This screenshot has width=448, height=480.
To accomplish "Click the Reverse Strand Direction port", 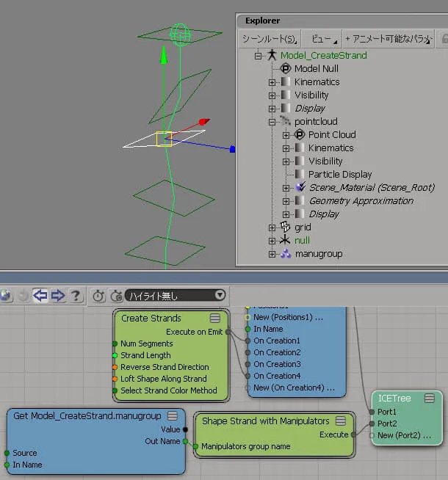I will pos(115,367).
